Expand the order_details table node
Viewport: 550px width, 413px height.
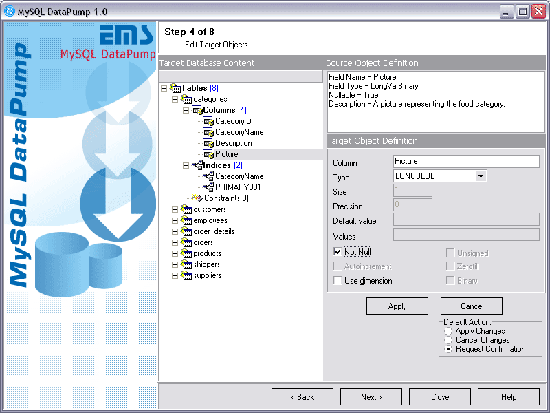[x=175, y=232]
